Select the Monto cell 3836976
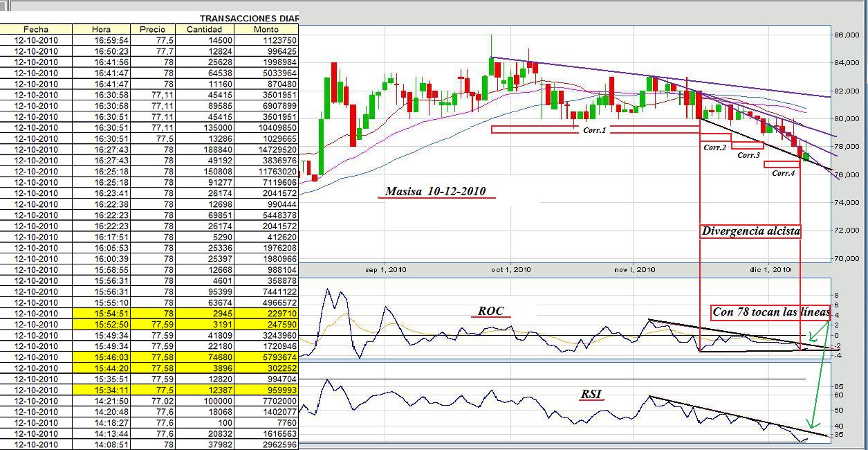 [x=266, y=161]
